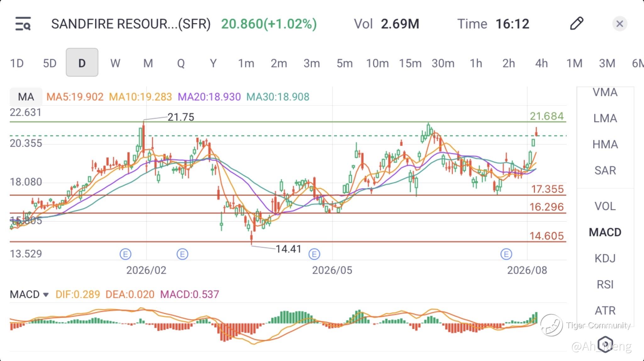The height and width of the screenshot is (361, 644).
Task: Tap the 14.605 support line label
Action: (547, 236)
